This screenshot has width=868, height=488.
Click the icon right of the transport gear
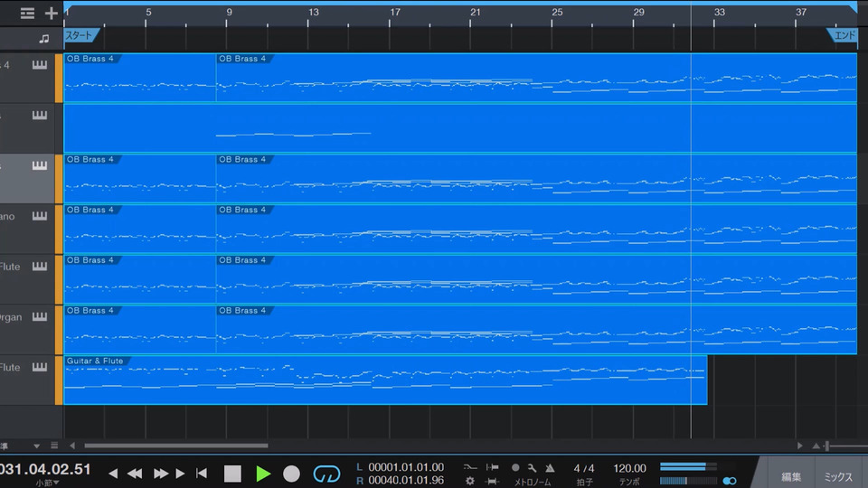(492, 481)
